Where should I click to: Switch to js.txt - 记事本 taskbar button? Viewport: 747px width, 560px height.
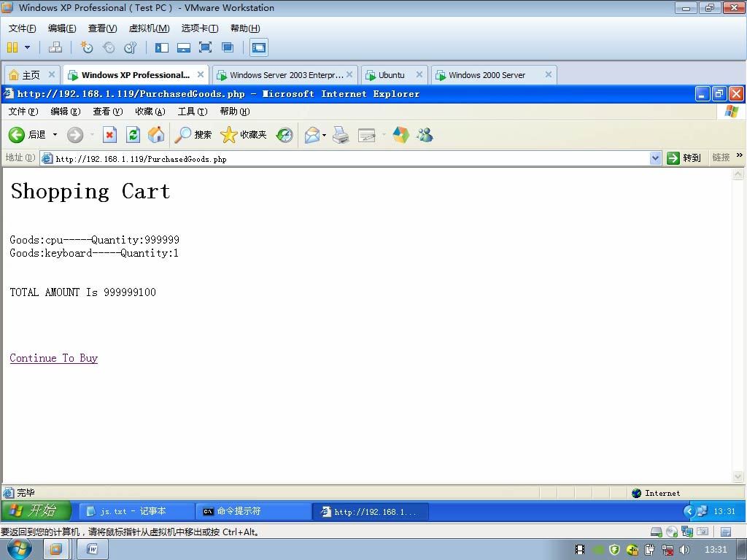click(x=136, y=511)
